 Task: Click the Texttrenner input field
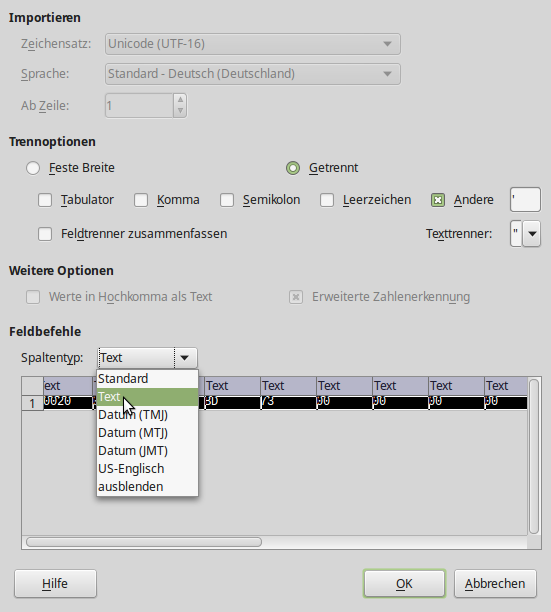point(516,234)
